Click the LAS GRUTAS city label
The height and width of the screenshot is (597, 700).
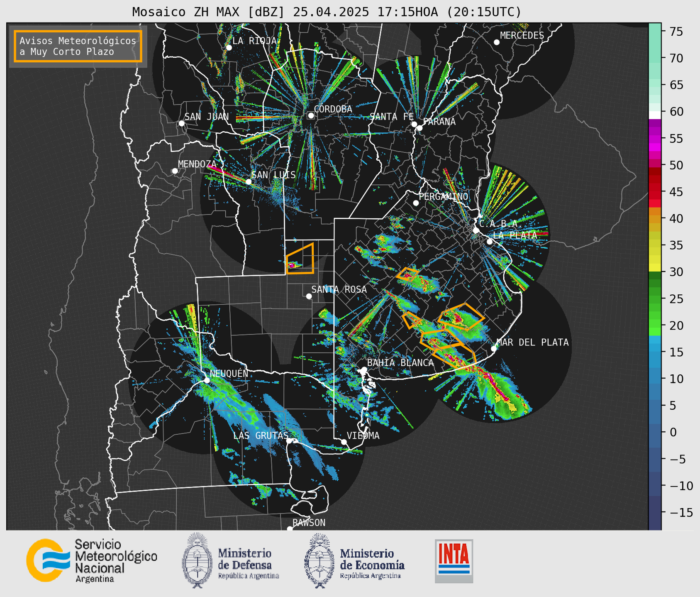point(261,436)
